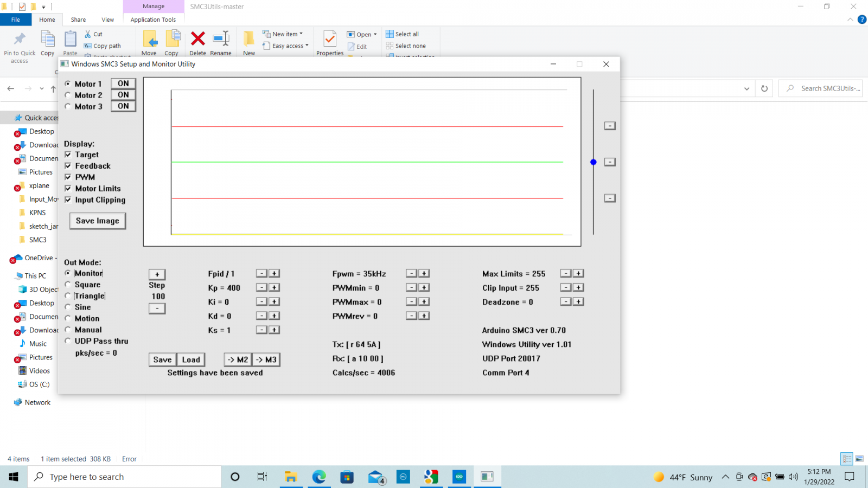
Task: Increase PWMmax with its plus button
Action: pyautogui.click(x=424, y=301)
